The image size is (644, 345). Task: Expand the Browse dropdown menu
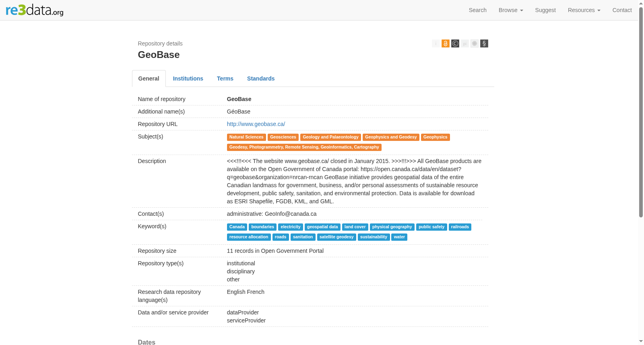pos(511,10)
